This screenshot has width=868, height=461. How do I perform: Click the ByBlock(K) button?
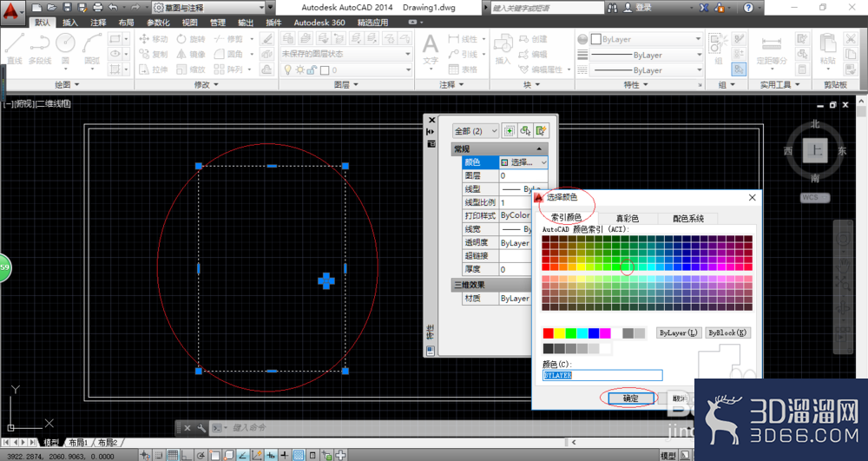coord(727,333)
